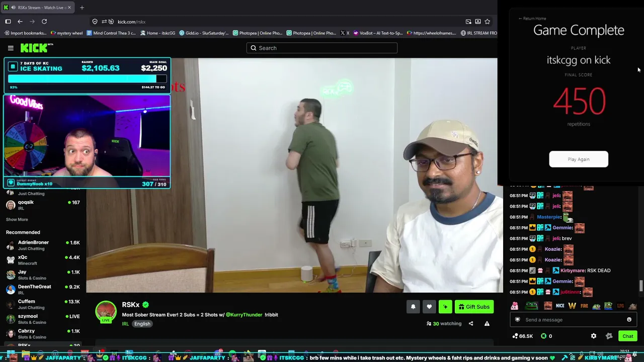Click the Return Home link
Screen dimensions: 644x362
coord(532,19)
